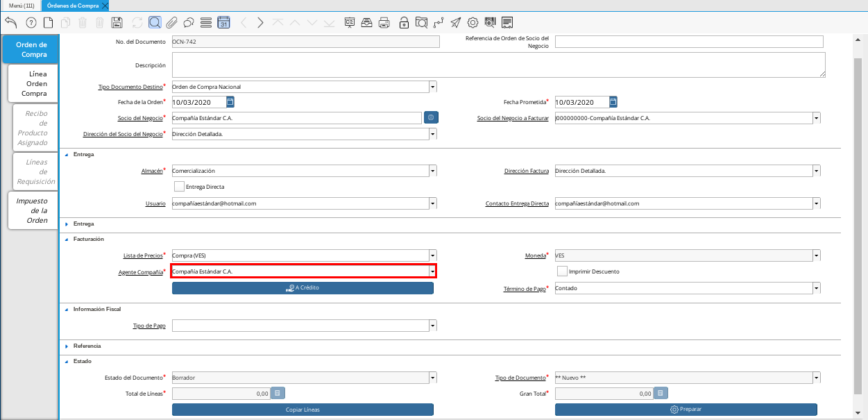Click the Save record icon in toolbar
This screenshot has height=420, width=868.
[117, 22]
